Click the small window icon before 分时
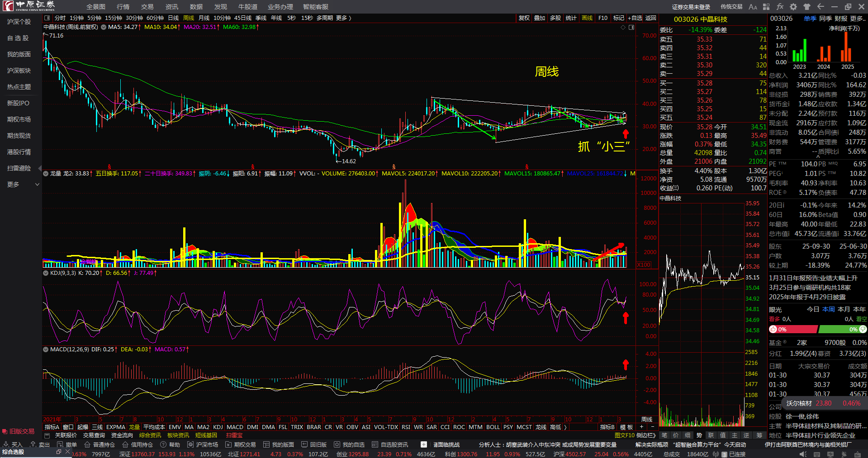The height and width of the screenshot is (458, 868). point(47,18)
